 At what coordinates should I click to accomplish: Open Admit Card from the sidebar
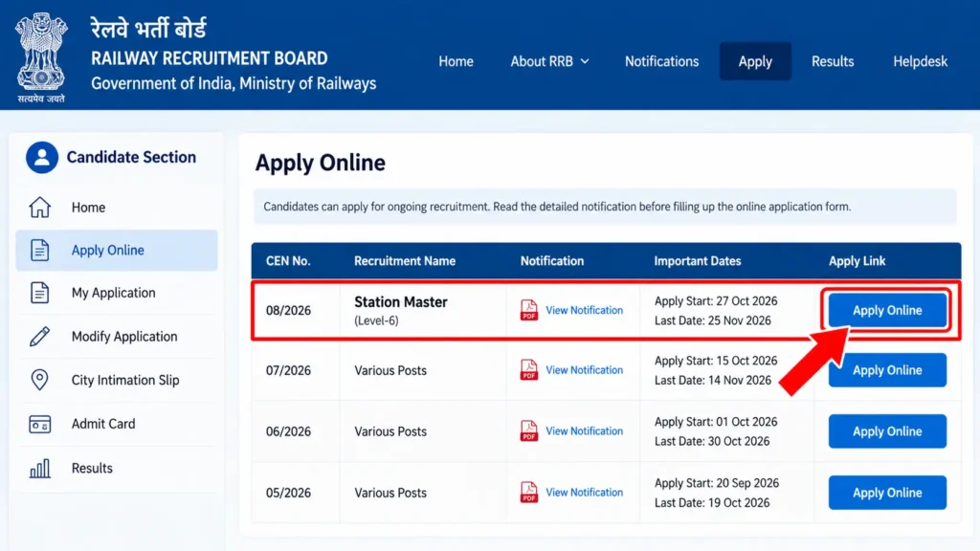tap(103, 424)
